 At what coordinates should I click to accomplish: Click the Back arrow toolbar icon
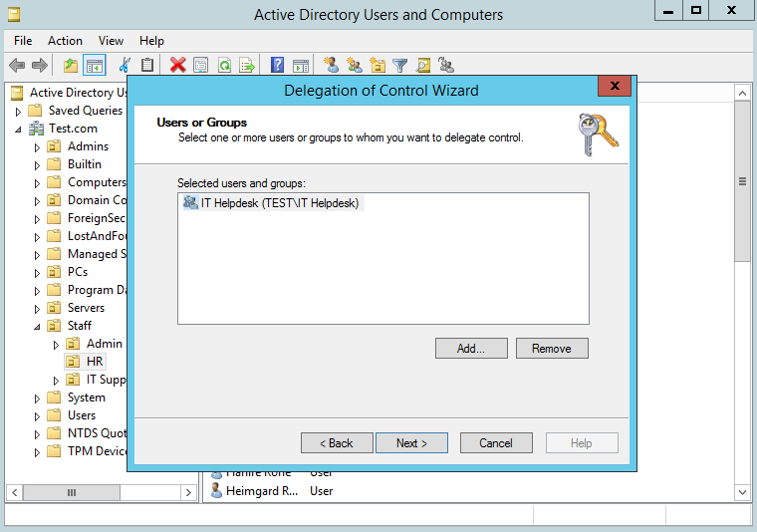(x=17, y=65)
